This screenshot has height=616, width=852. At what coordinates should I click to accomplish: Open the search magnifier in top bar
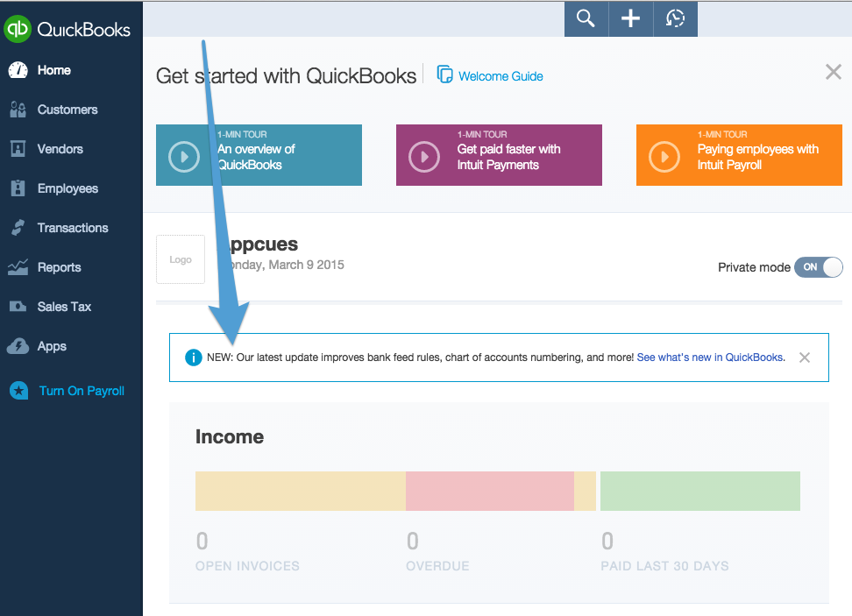[586, 18]
